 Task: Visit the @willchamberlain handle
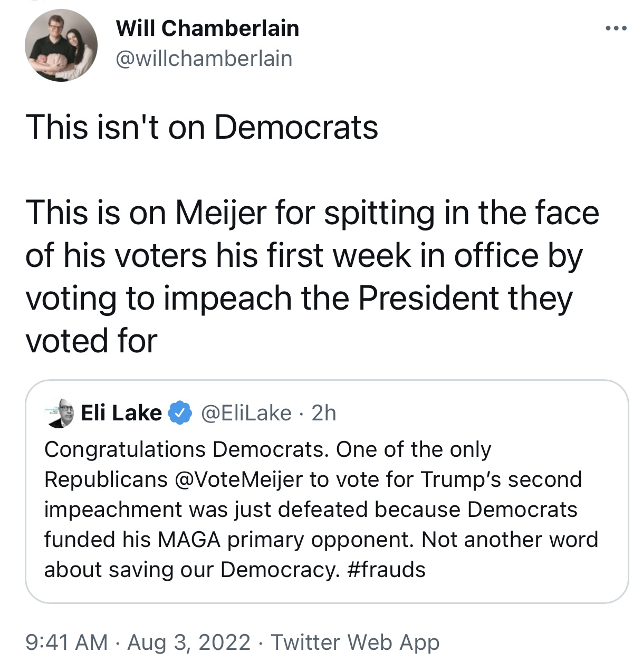click(204, 59)
